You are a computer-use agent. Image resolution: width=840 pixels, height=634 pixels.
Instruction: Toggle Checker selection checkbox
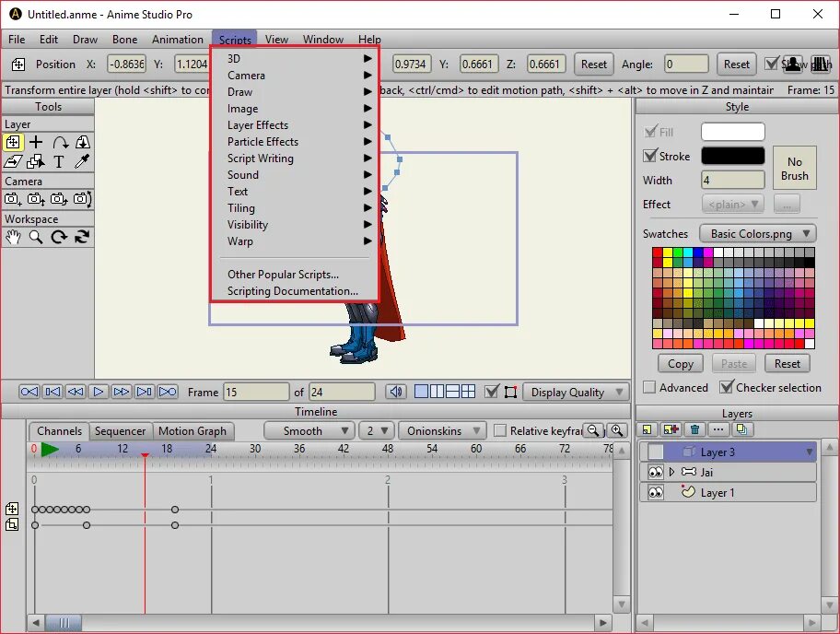[x=727, y=386]
